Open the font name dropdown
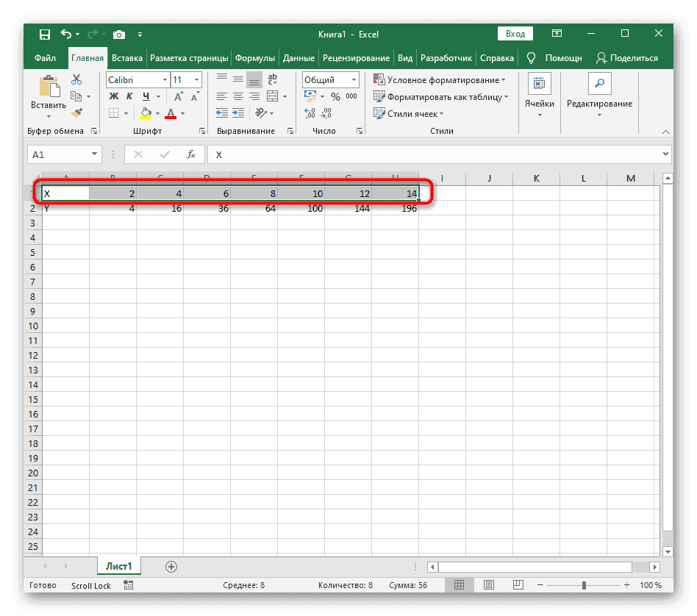697x616 pixels. [x=164, y=79]
